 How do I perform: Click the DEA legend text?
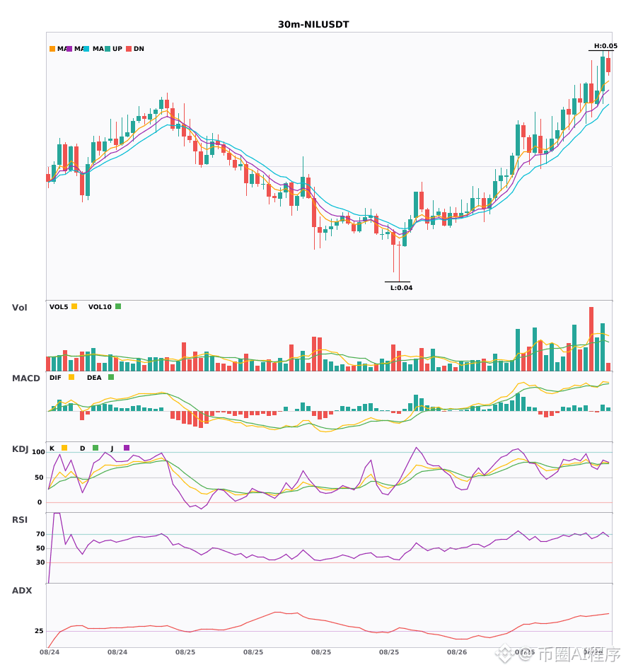[94, 378]
